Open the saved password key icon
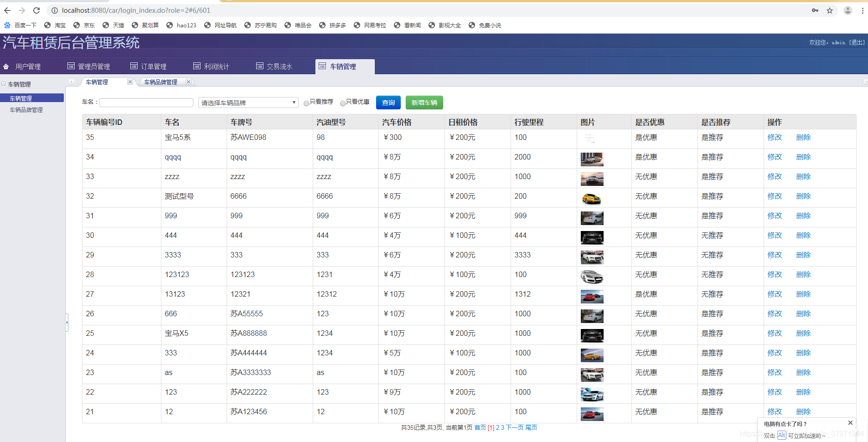868x442 pixels. (815, 10)
